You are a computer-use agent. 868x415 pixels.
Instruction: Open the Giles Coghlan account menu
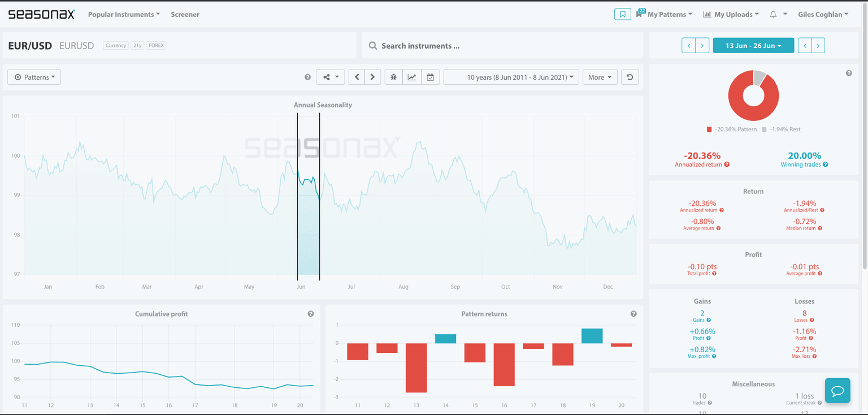tap(823, 14)
